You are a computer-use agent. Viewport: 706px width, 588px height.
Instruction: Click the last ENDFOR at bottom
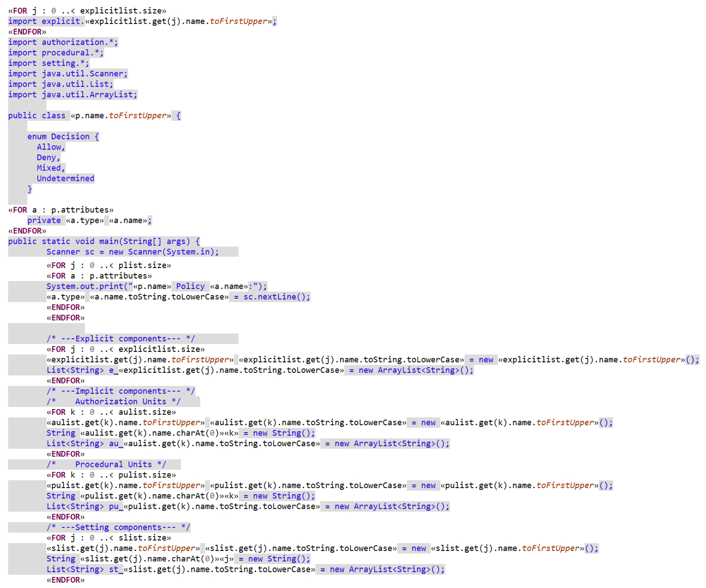pyautogui.click(x=66, y=580)
